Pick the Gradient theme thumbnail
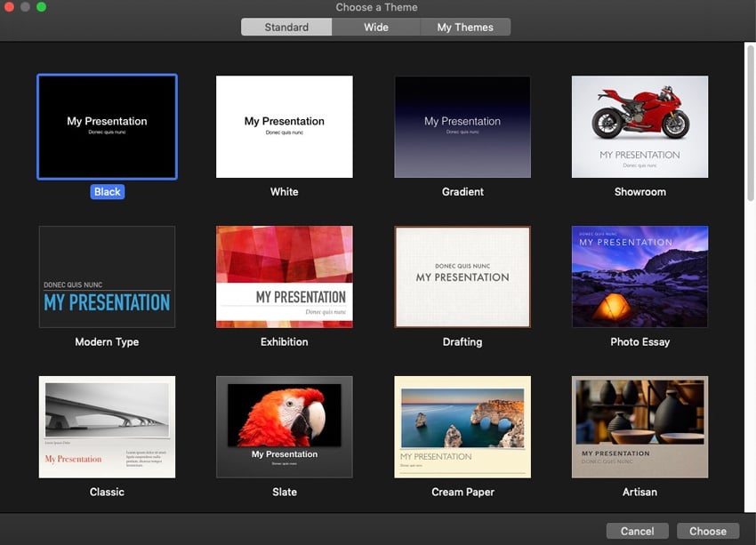756x545 pixels. coord(462,126)
